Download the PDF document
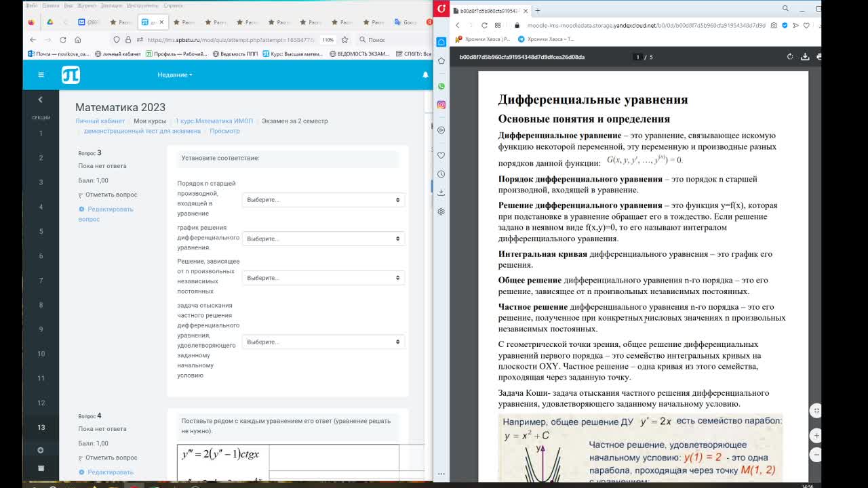 click(x=805, y=57)
